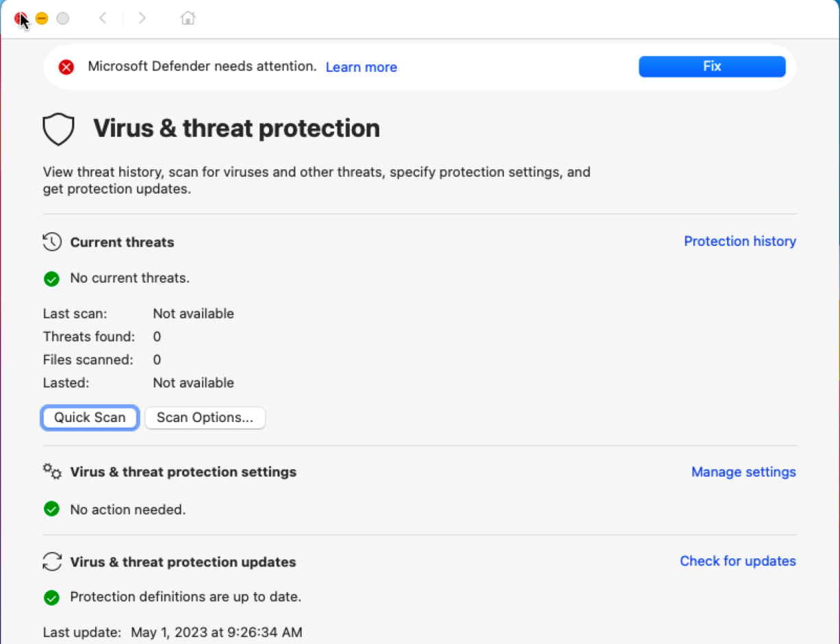The image size is (840, 644).
Task: Open the Learn more link
Action: [x=361, y=67]
